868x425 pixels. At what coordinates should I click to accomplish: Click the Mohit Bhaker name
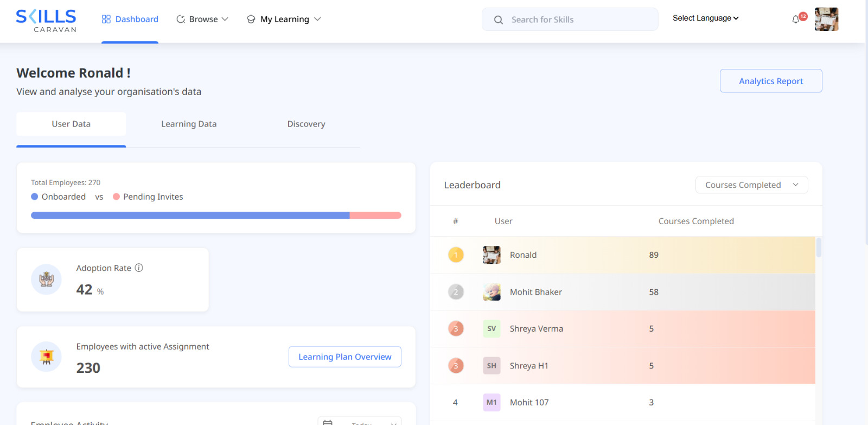(536, 292)
